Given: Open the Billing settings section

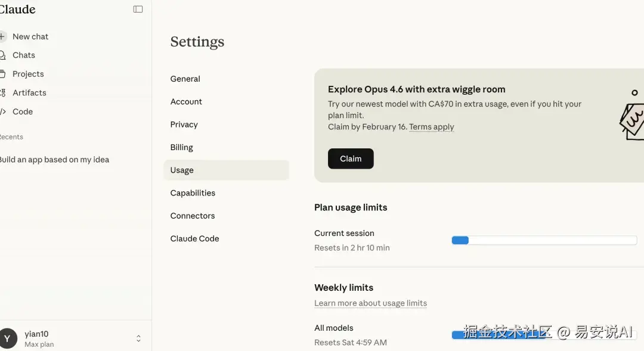Looking at the screenshot, I should pos(182,147).
